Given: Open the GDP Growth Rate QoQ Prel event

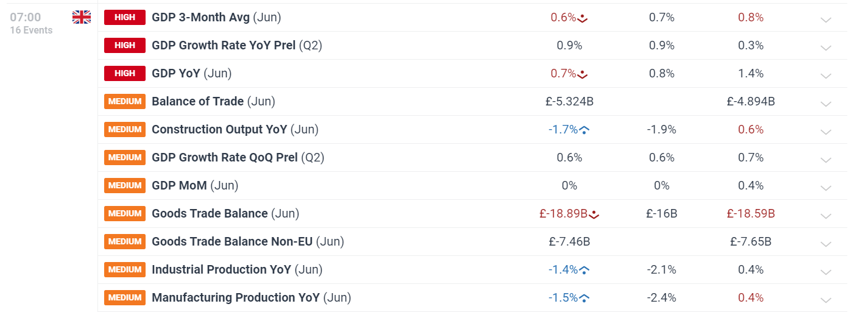Looking at the screenshot, I should click(225, 157).
